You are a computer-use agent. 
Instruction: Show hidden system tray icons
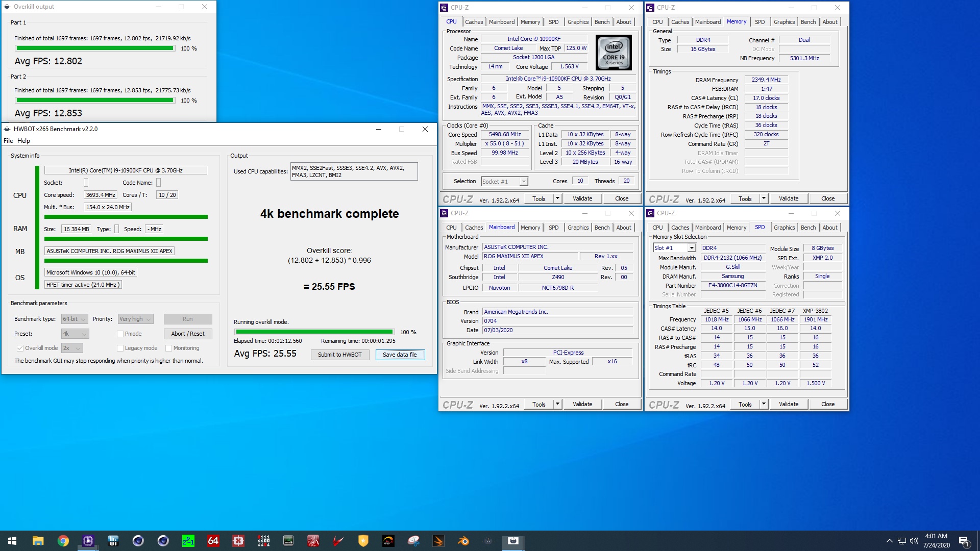tap(889, 541)
